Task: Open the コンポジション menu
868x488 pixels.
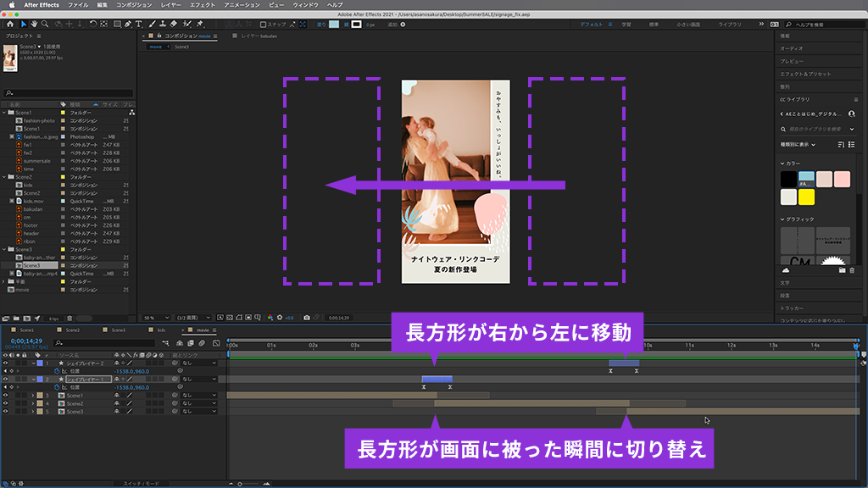Action: (133, 5)
